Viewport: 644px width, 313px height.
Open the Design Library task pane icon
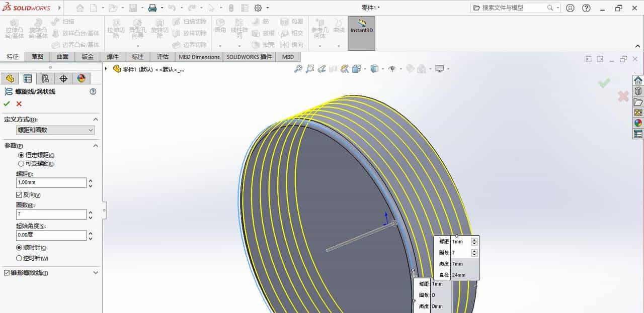point(637,90)
